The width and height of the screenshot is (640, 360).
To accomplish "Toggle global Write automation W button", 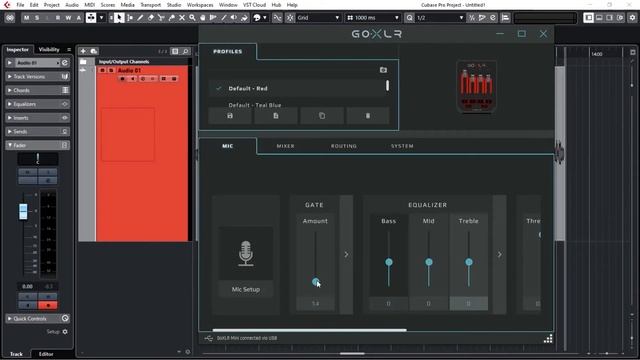I will pos(68,18).
